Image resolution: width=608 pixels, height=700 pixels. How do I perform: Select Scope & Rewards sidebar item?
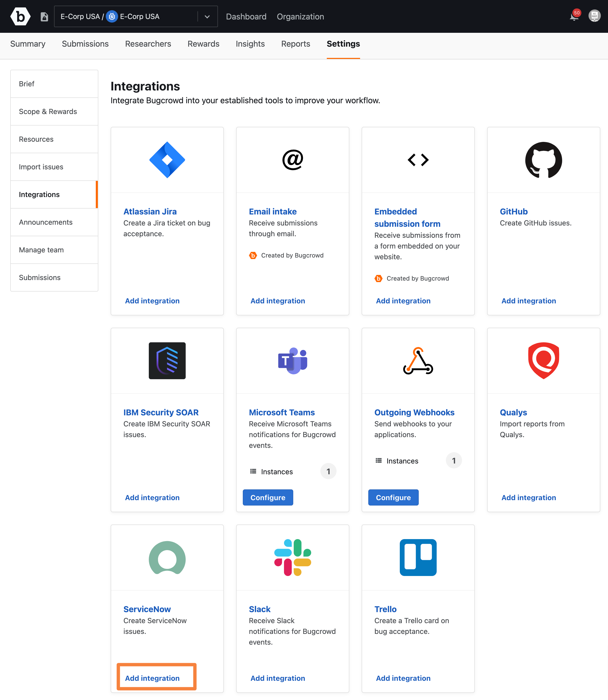point(48,111)
